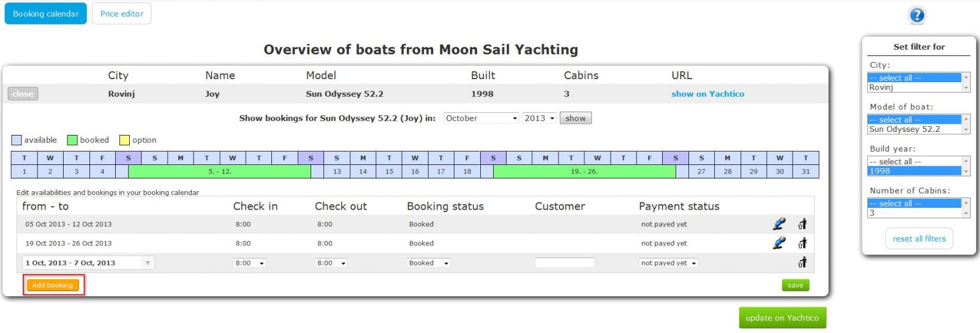The width and height of the screenshot is (980, 333).
Task: Open the October month dropdown
Action: [x=481, y=118]
